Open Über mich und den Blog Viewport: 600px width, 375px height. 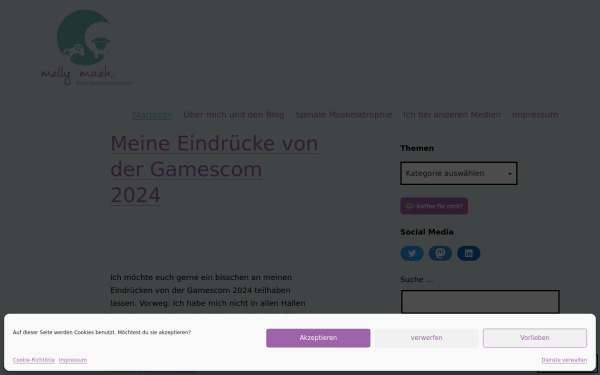click(x=234, y=115)
